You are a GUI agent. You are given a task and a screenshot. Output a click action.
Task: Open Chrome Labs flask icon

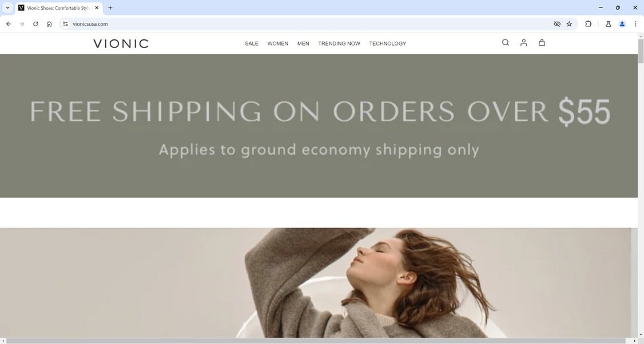(609, 24)
